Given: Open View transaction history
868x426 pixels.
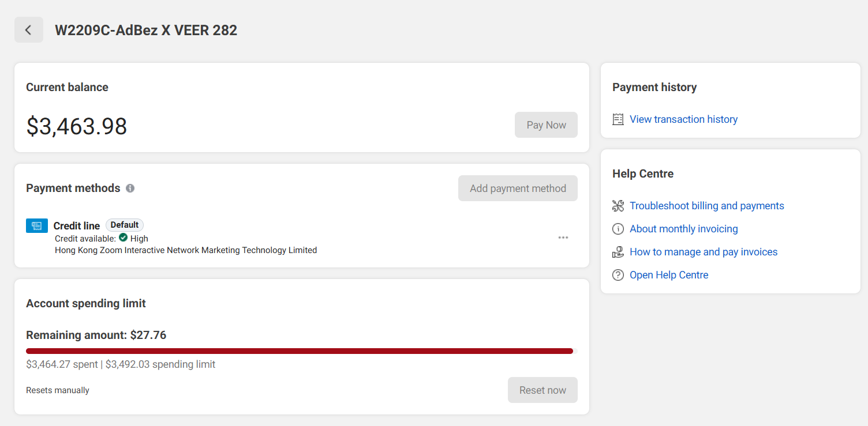Looking at the screenshot, I should tap(683, 119).
